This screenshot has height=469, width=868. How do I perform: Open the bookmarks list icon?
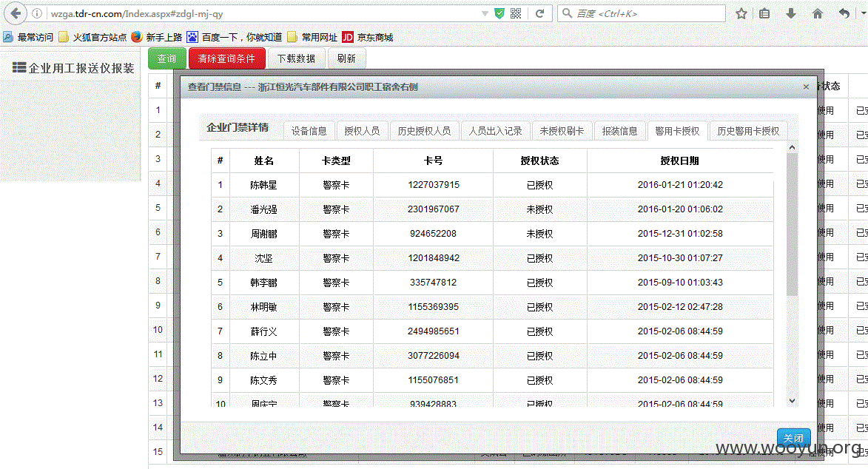[x=764, y=13]
